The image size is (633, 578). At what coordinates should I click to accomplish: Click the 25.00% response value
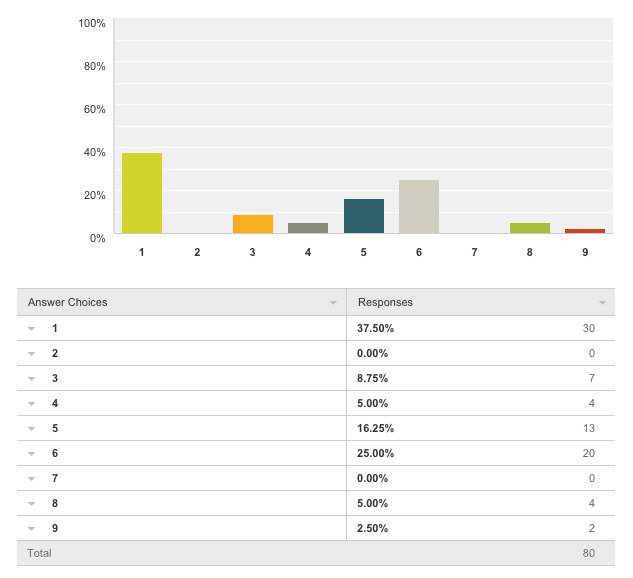pos(376,453)
